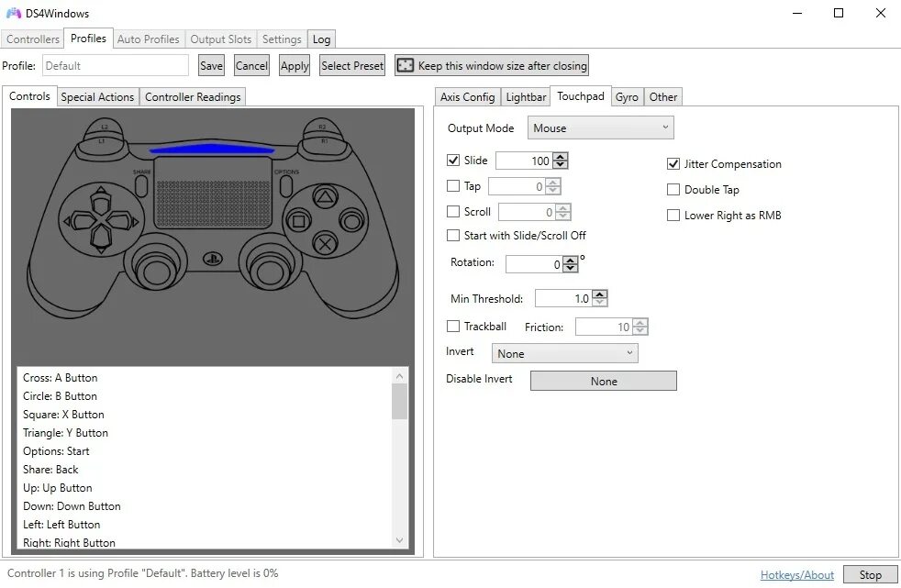This screenshot has height=588, width=901.
Task: Uncheck the Slide checkbox
Action: [x=453, y=161]
